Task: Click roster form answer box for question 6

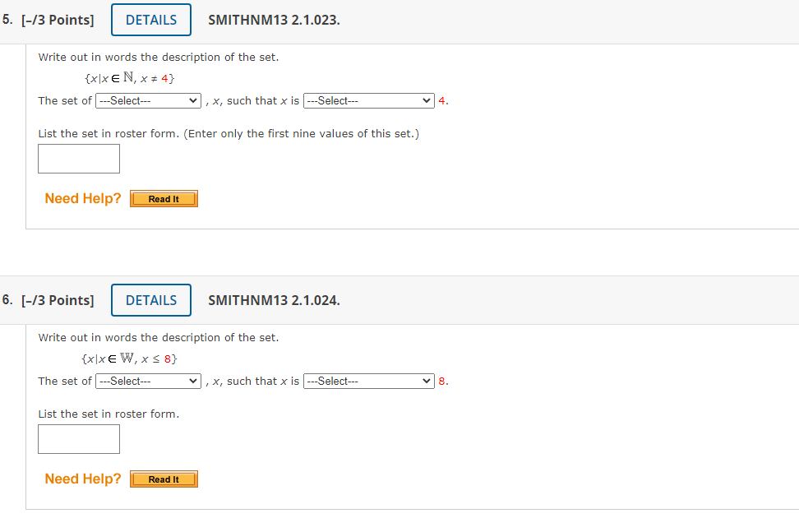Action: point(79,439)
